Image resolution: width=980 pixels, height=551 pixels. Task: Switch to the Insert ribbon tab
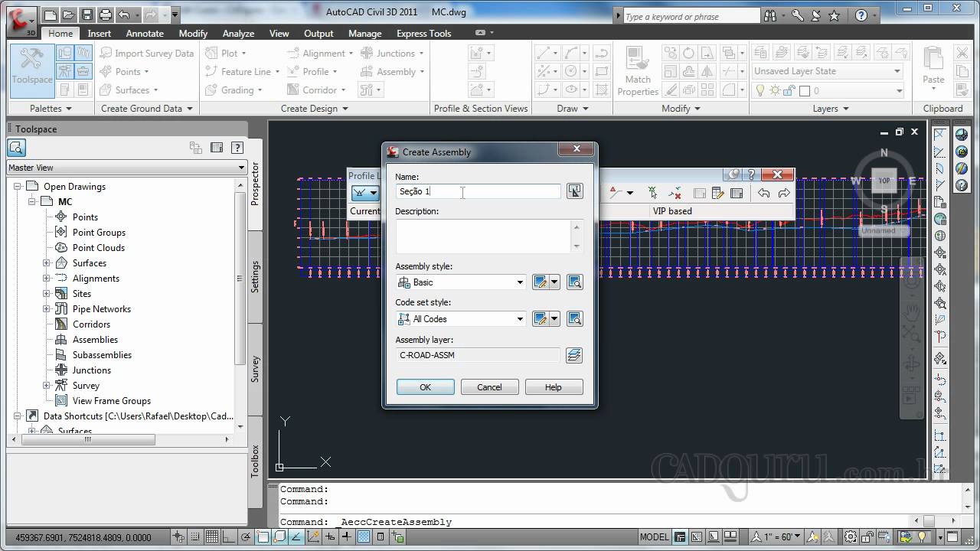click(x=100, y=34)
